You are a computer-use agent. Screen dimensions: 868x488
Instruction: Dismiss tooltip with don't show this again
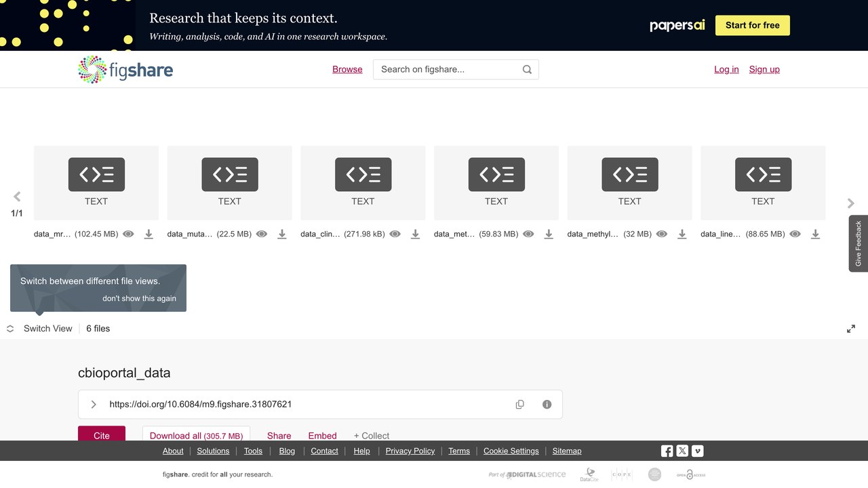[139, 298]
